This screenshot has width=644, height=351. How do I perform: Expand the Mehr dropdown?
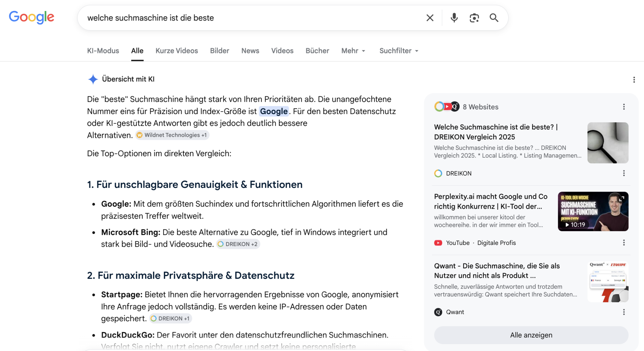[x=353, y=51]
